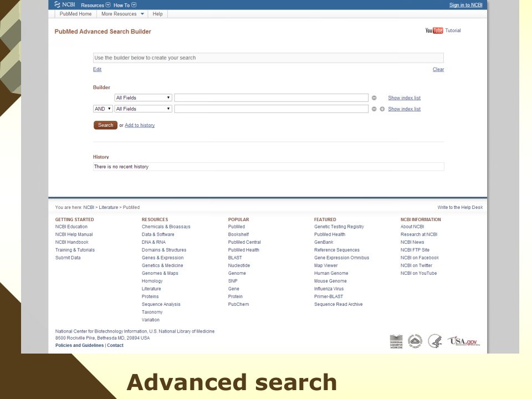Open the Genetic Testing Registry link

(x=339, y=227)
